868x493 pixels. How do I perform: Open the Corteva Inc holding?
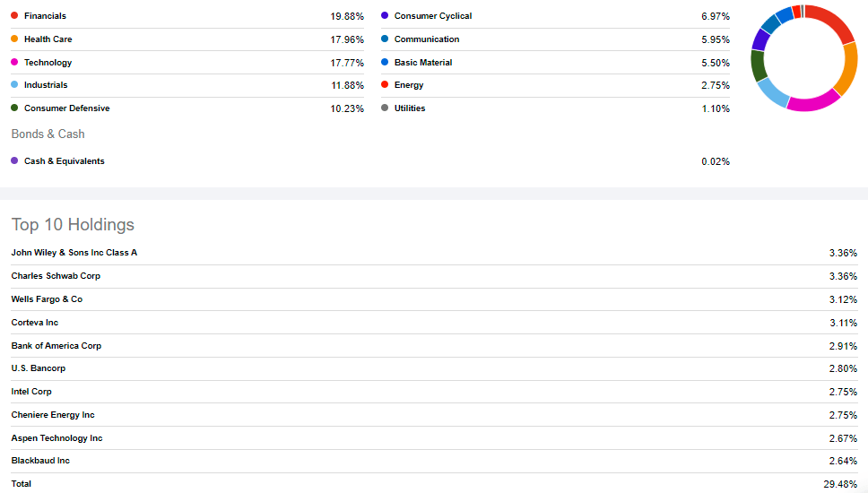point(35,323)
